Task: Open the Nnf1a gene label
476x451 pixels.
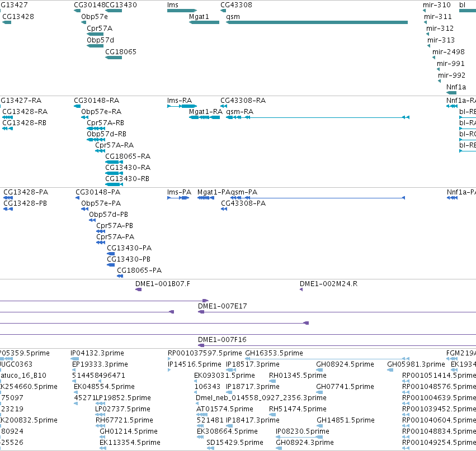Action: (456, 87)
